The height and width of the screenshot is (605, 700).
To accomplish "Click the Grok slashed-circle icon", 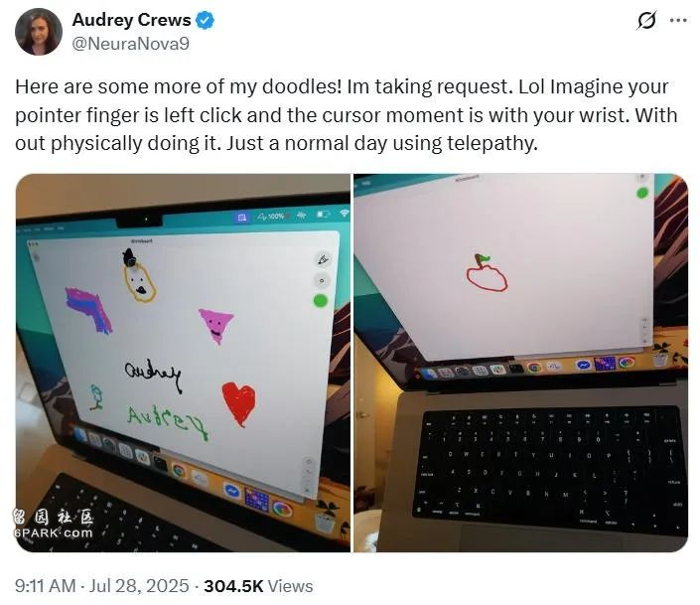I will click(646, 21).
